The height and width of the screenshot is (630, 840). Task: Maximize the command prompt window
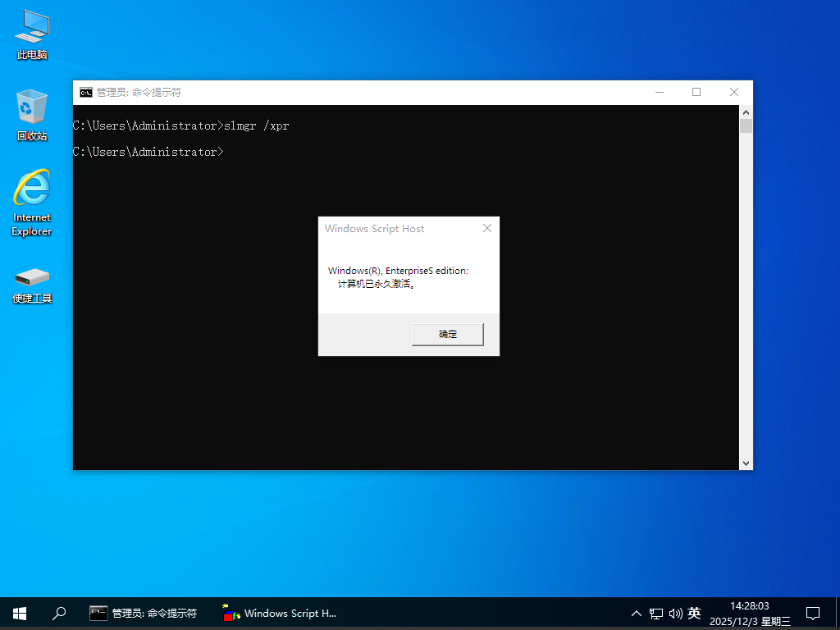click(x=696, y=92)
